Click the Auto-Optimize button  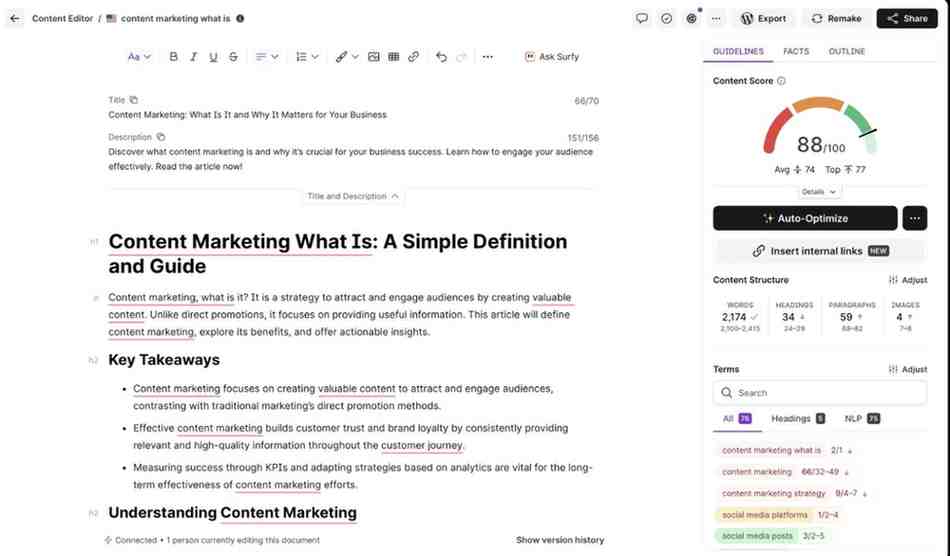coord(805,218)
